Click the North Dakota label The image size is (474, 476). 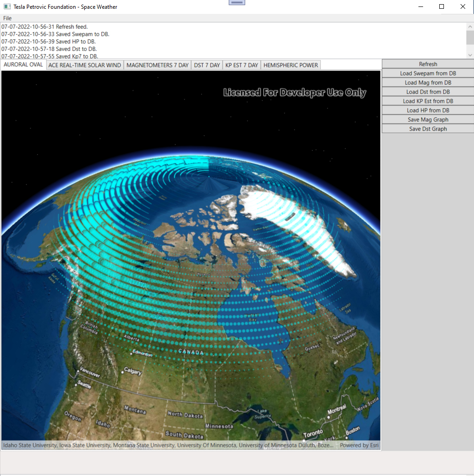185,414
